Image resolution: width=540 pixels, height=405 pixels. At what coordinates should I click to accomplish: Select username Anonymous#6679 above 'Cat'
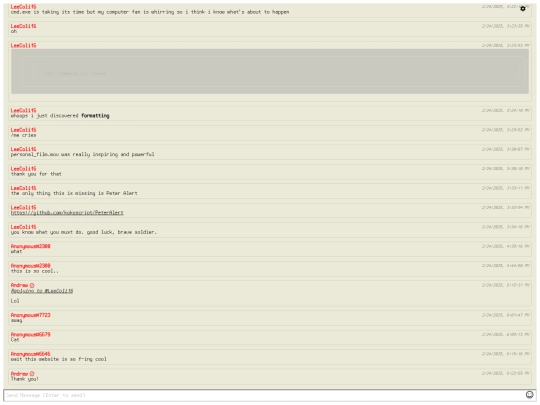coord(30,334)
